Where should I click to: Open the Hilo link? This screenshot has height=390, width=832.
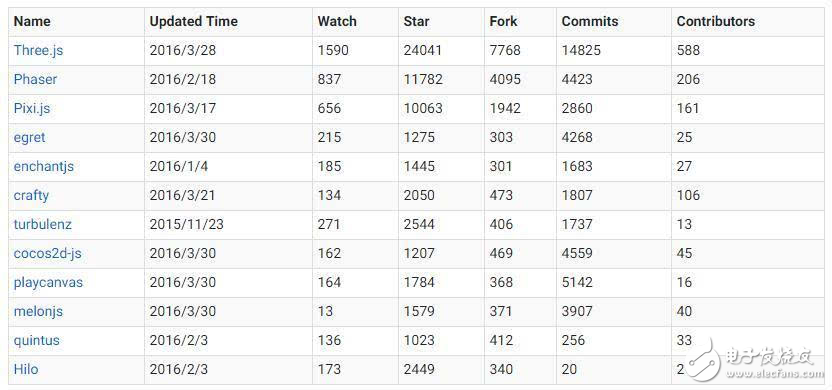click(26, 369)
